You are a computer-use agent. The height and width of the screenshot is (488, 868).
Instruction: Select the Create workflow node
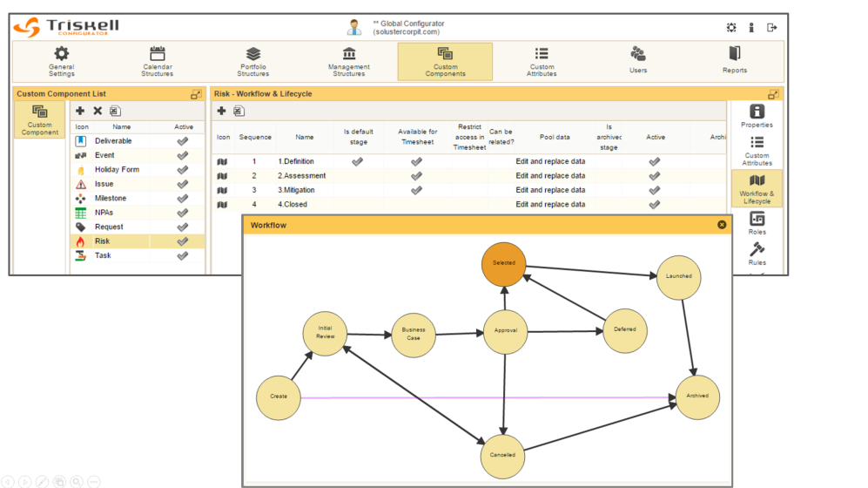coord(279,397)
